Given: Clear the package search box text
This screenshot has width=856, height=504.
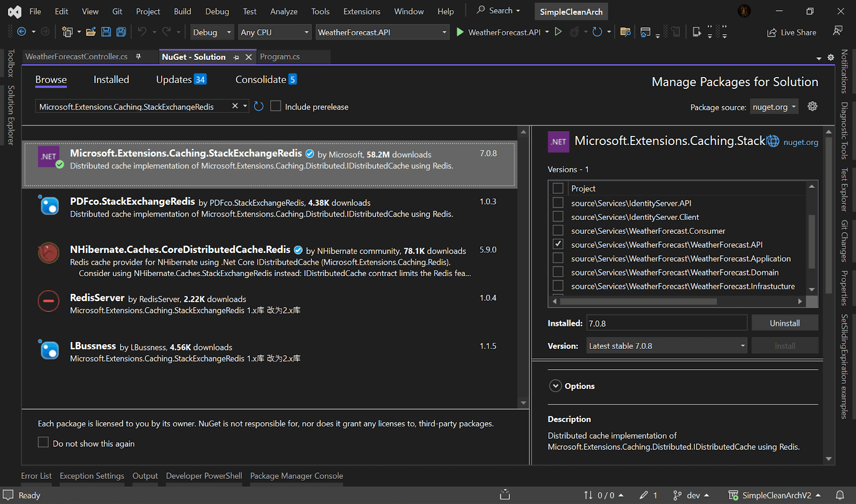Looking at the screenshot, I should point(235,106).
